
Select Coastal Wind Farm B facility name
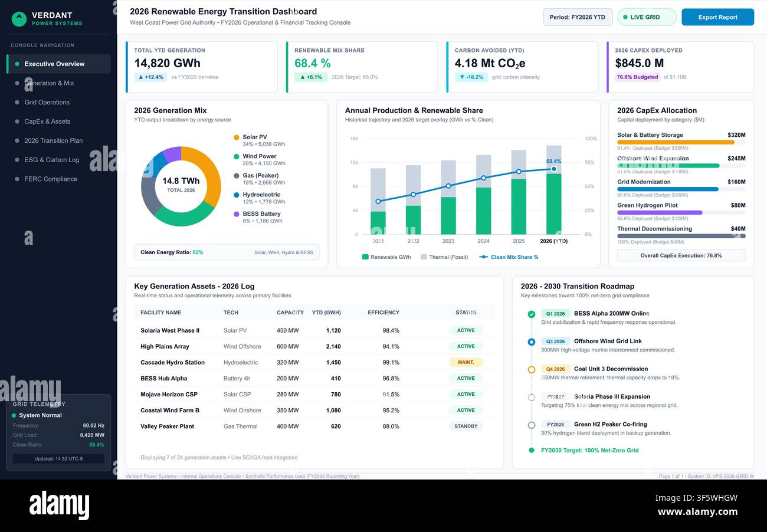170,411
